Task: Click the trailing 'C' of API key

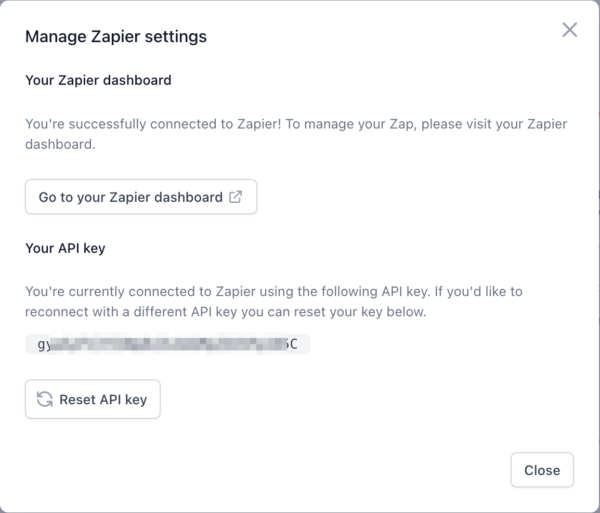Action: pos(293,344)
